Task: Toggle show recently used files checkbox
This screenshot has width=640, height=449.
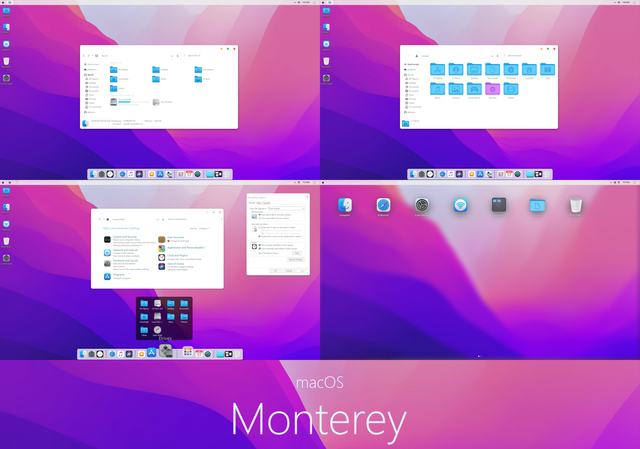Action: coord(260,245)
